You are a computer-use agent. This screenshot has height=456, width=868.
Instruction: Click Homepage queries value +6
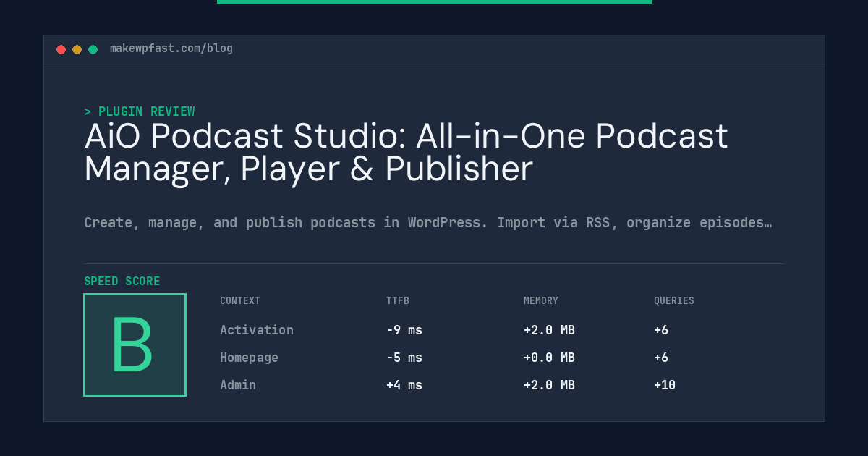(x=661, y=358)
